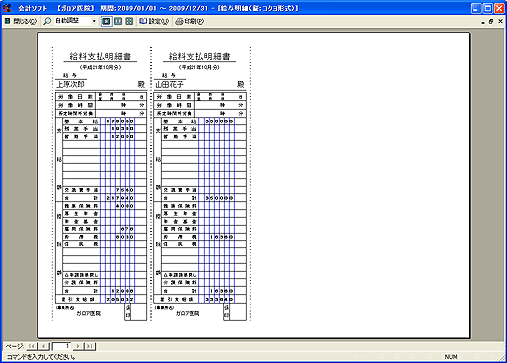Click the 閉じる (close preview) toolbar button
The height and width of the screenshot is (363, 507).
[21, 21]
